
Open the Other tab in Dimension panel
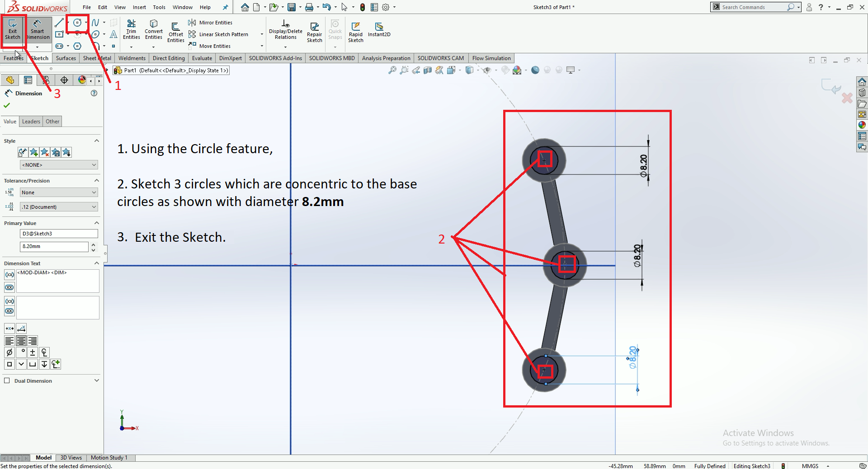click(x=52, y=122)
